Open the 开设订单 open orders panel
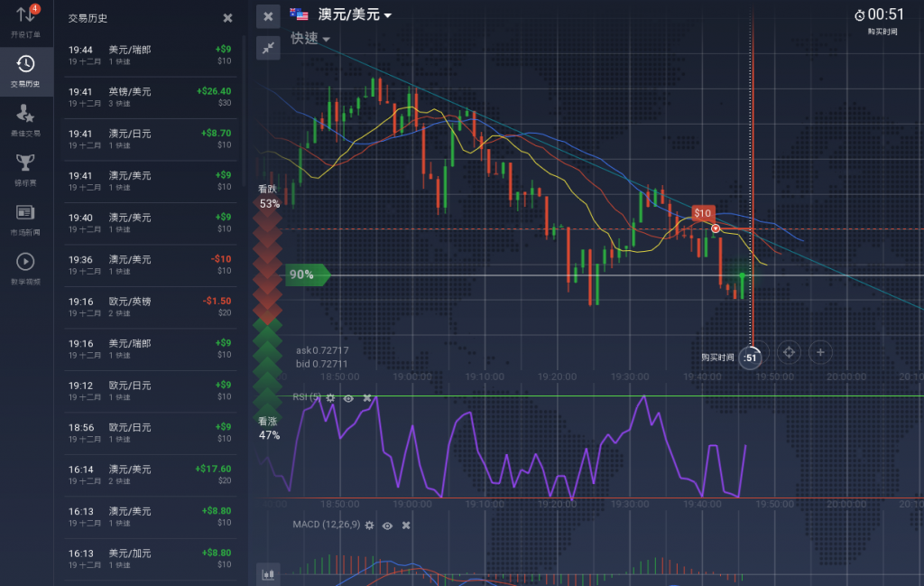The height and width of the screenshot is (586, 924). (x=26, y=23)
